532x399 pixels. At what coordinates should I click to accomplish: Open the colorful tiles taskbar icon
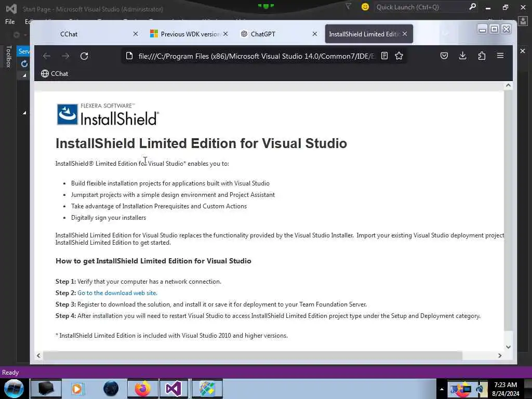[207, 389]
